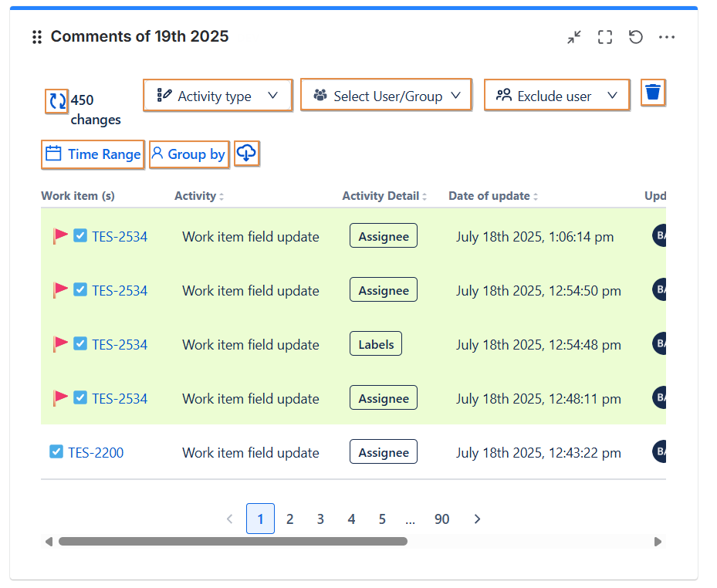Screen dimensions: 717x588
Task: Click the horizontal scrollbar right arrow
Action: coord(658,542)
